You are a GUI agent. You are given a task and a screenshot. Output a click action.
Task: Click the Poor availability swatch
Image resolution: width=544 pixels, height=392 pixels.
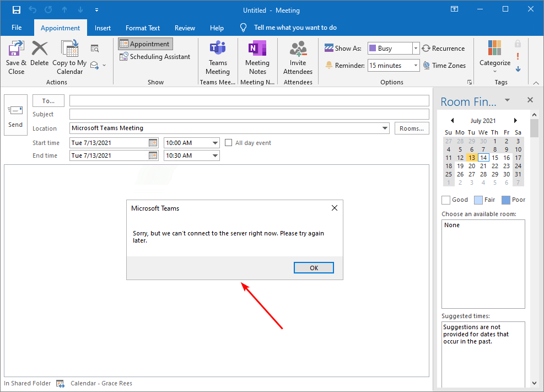click(x=506, y=200)
